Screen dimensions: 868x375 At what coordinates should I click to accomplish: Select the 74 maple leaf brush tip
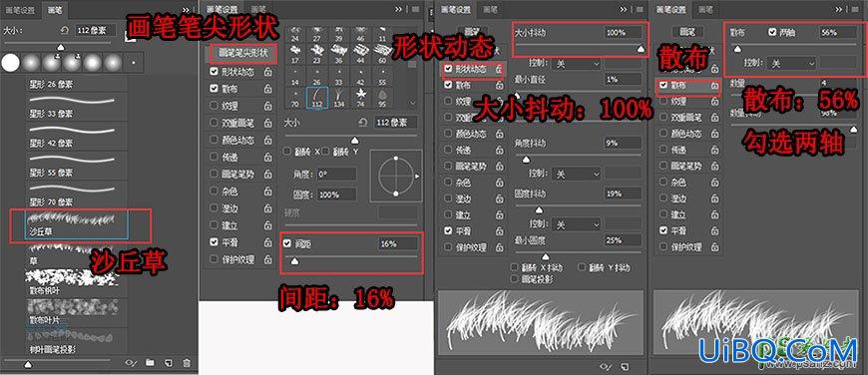[x=361, y=98]
